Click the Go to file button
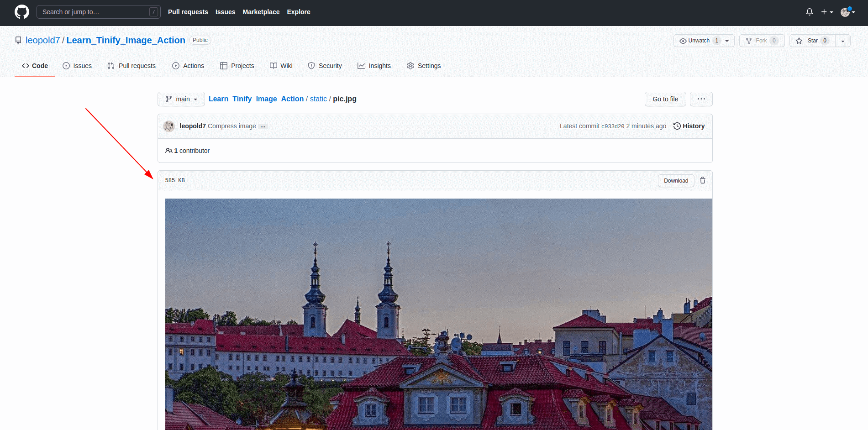The image size is (868, 430). 665,99
